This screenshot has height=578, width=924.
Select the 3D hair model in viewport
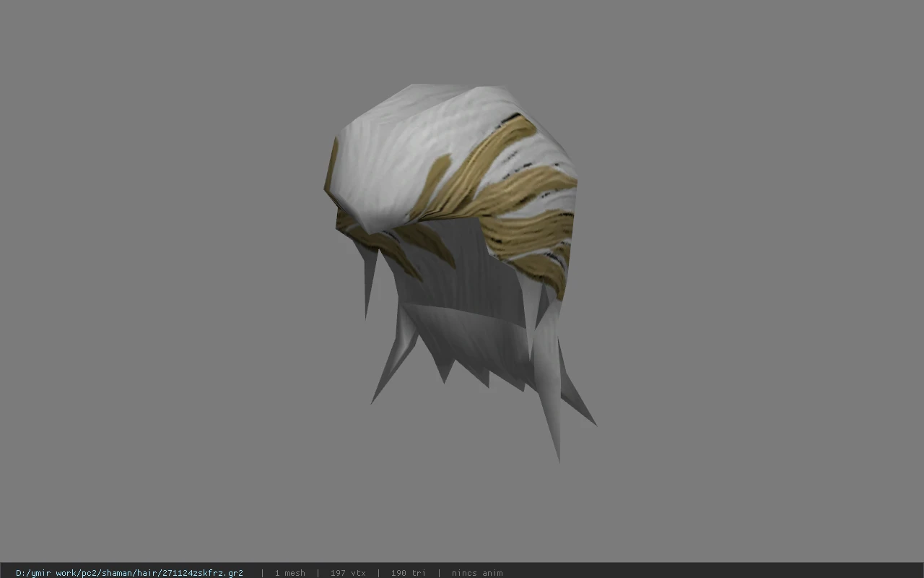459,272
